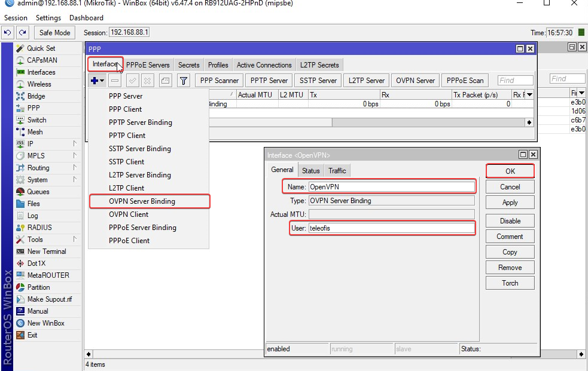Open PPP table columns dropdown arrow
588x371 pixels.
pyautogui.click(x=529, y=95)
